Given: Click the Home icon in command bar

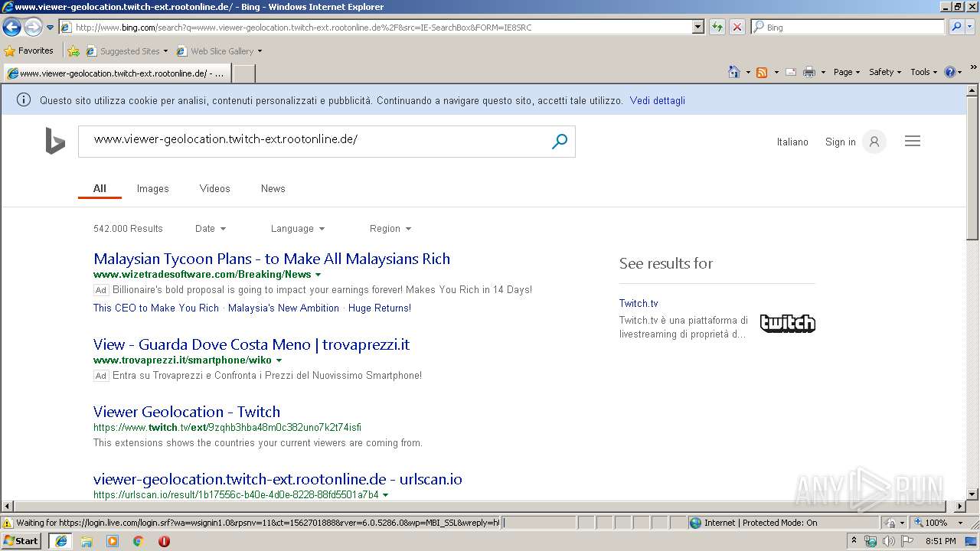Looking at the screenshot, I should click(733, 72).
